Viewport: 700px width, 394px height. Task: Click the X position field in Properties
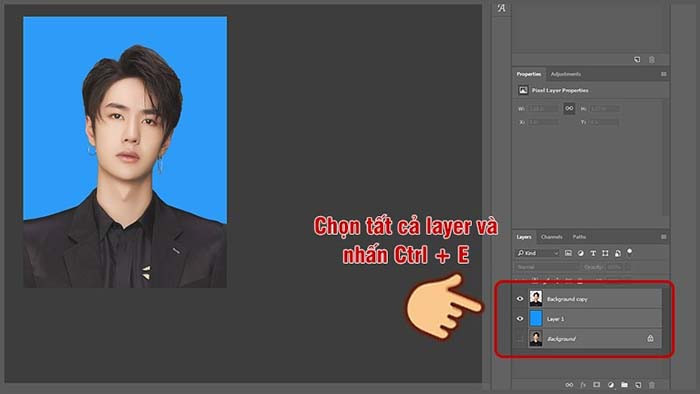543,122
